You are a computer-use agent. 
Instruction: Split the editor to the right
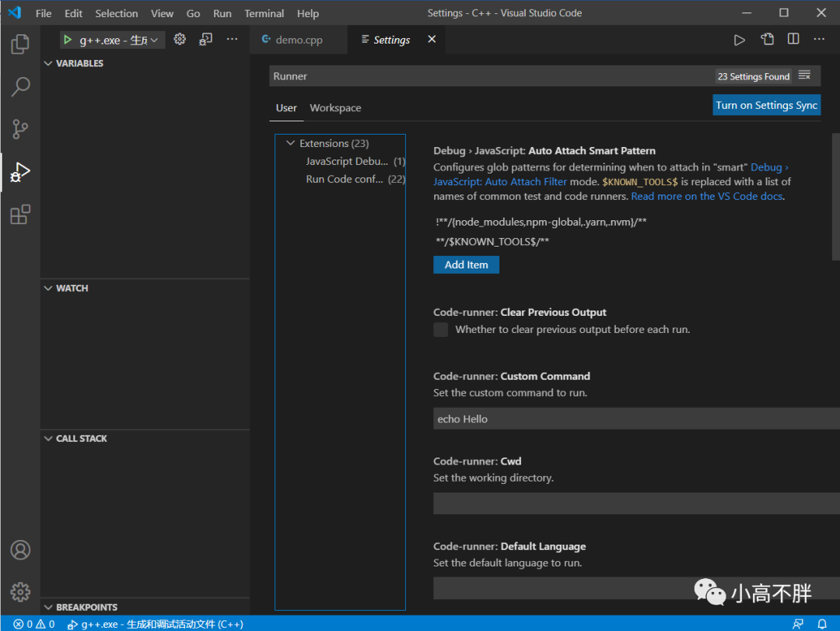pyautogui.click(x=793, y=39)
